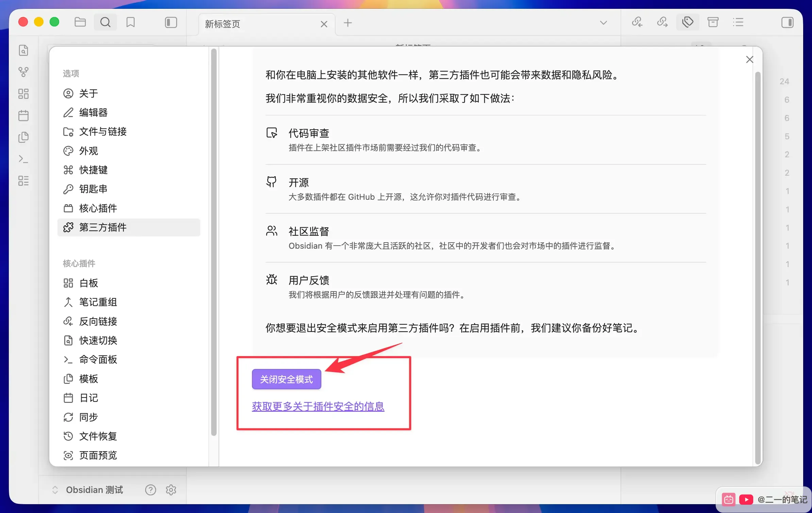Expand the tab list chevron dropdown

[604, 23]
